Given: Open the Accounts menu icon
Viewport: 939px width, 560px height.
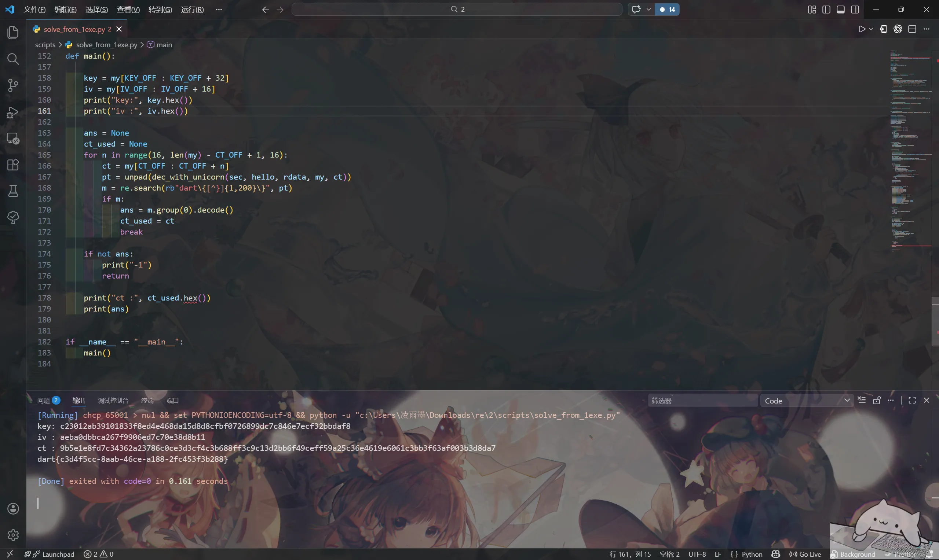Looking at the screenshot, I should click(x=13, y=509).
